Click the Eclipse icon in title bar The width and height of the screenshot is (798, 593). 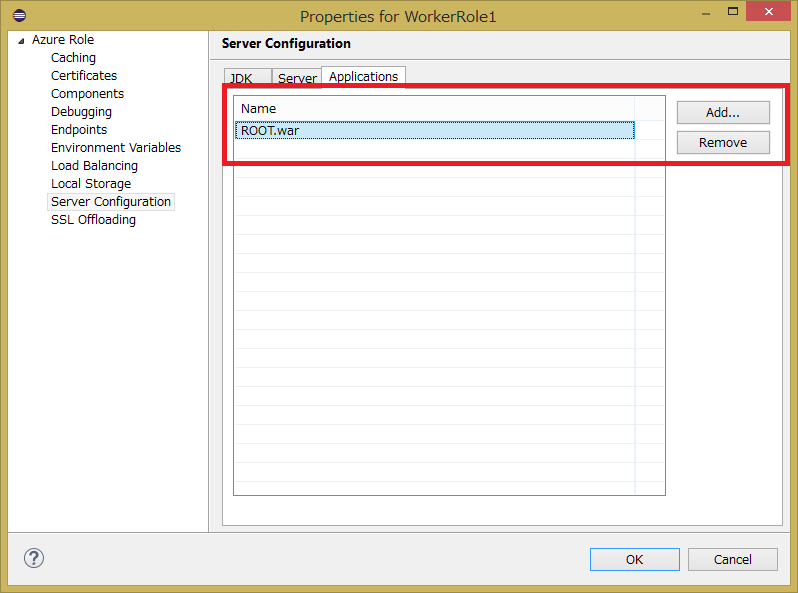click(19, 15)
